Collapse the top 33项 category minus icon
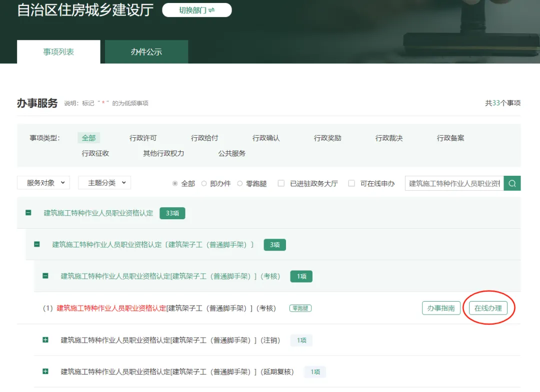The width and height of the screenshot is (540, 392). (x=28, y=213)
